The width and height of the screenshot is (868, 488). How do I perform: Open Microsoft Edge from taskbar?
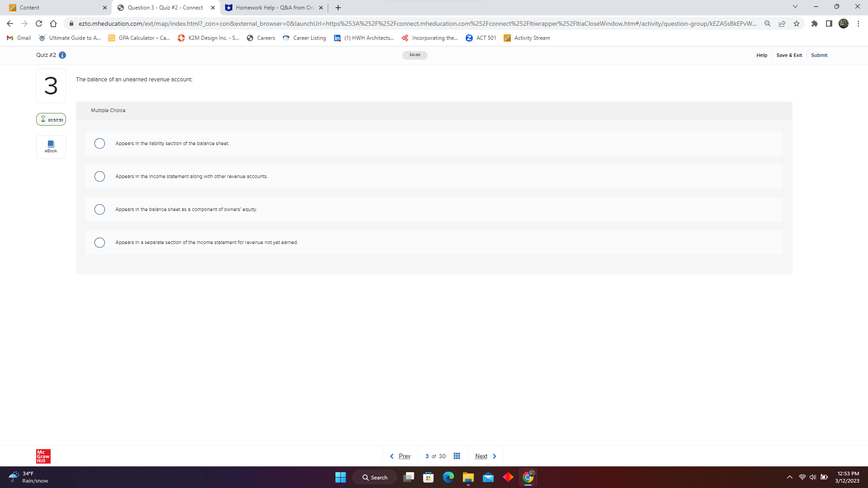tap(448, 477)
